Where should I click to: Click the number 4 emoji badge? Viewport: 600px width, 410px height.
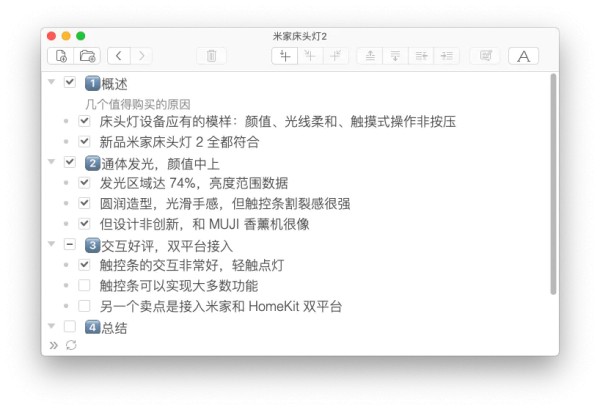click(x=92, y=327)
